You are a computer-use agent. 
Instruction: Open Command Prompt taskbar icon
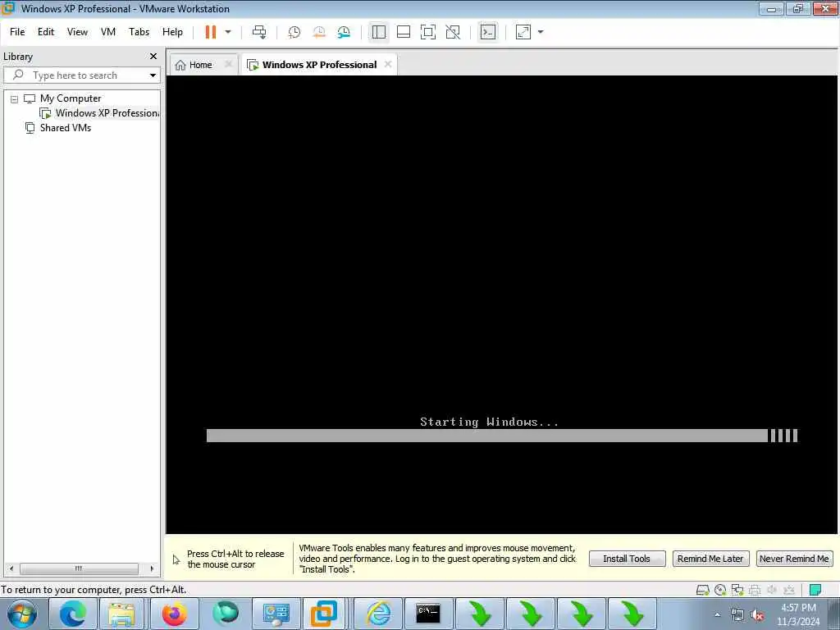coord(428,614)
